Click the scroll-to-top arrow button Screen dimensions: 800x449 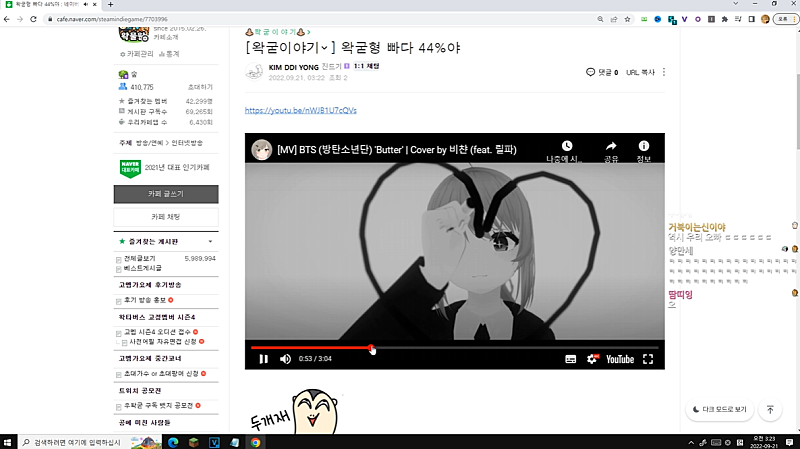tap(770, 409)
